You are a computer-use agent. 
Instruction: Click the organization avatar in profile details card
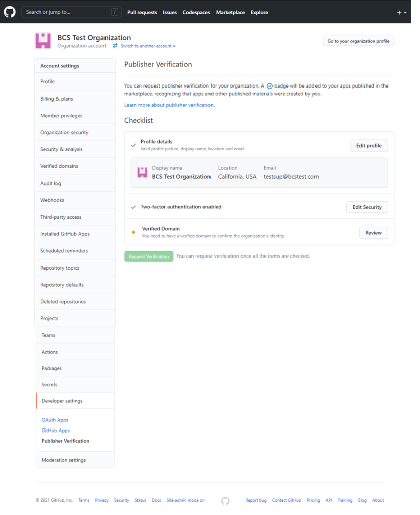tap(142, 173)
